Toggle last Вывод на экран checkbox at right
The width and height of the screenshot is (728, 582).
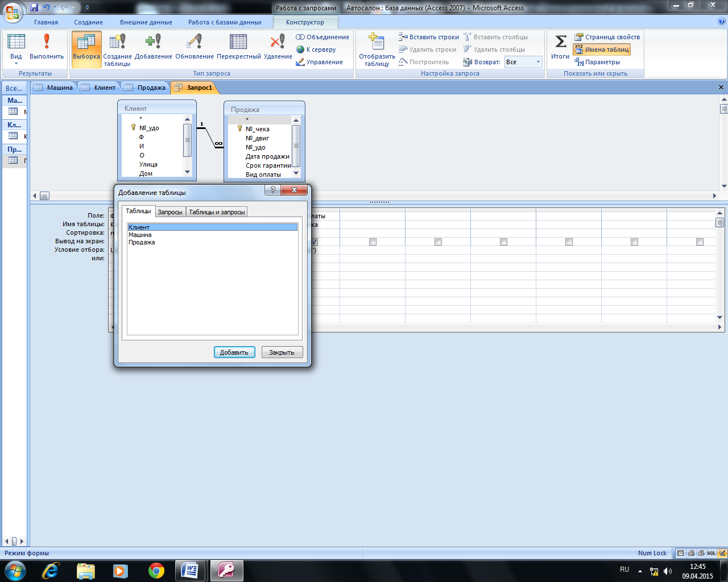click(700, 242)
